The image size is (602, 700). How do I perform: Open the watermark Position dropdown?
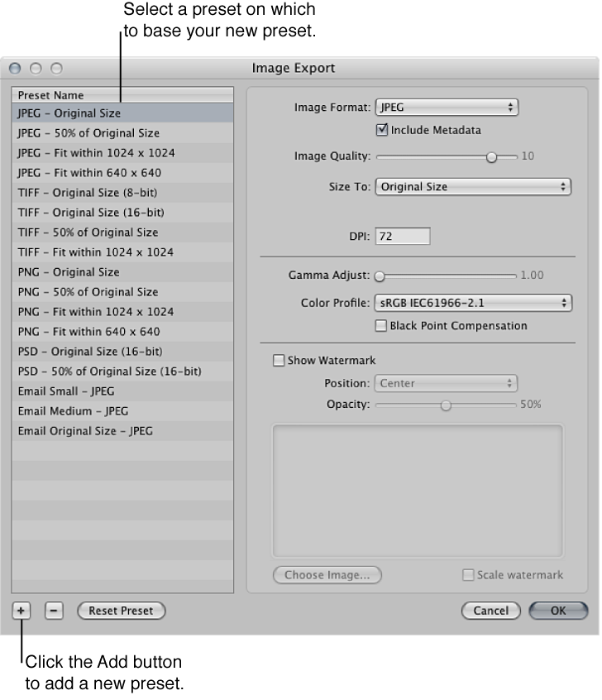(445, 383)
